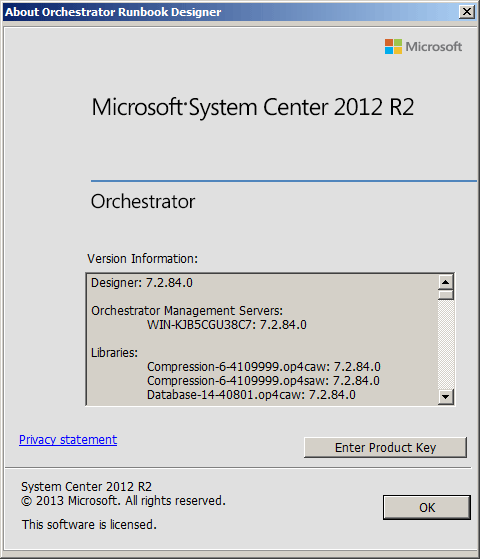Screen dimensions: 480x559
Task: Click the Orchestrator product name text
Action: click(143, 202)
